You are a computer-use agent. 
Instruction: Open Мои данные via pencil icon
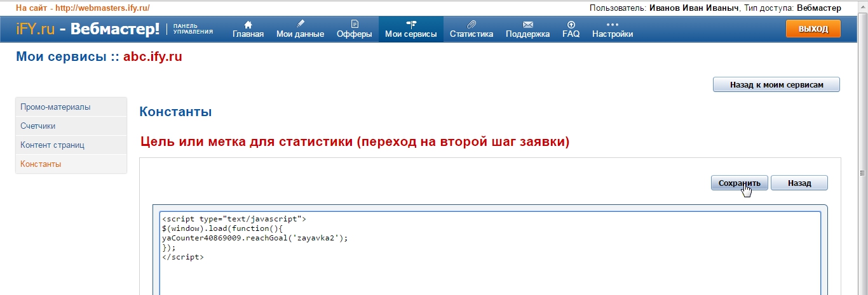click(x=300, y=24)
